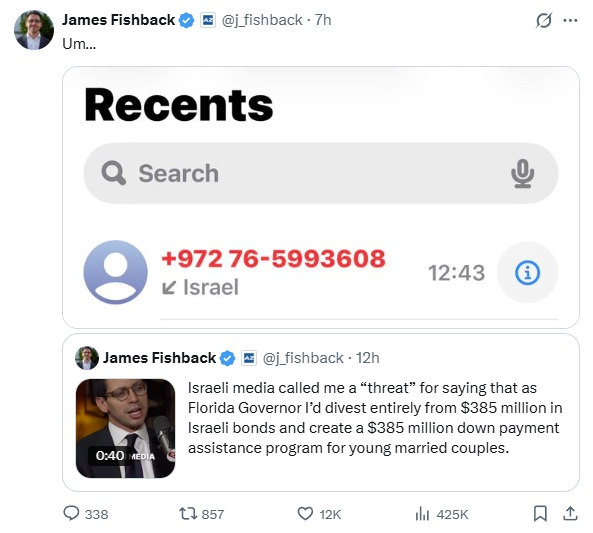Play the 0:40 quoted video thumbnail

[126, 428]
